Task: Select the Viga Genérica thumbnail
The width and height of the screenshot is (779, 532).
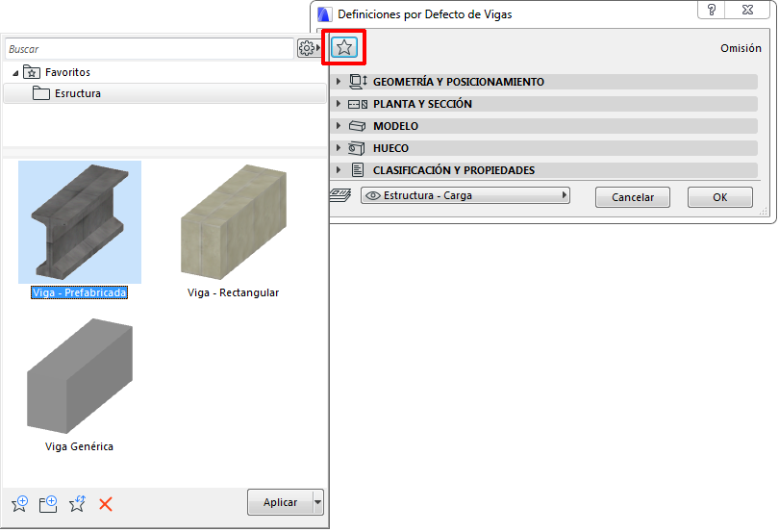Action: [80, 376]
